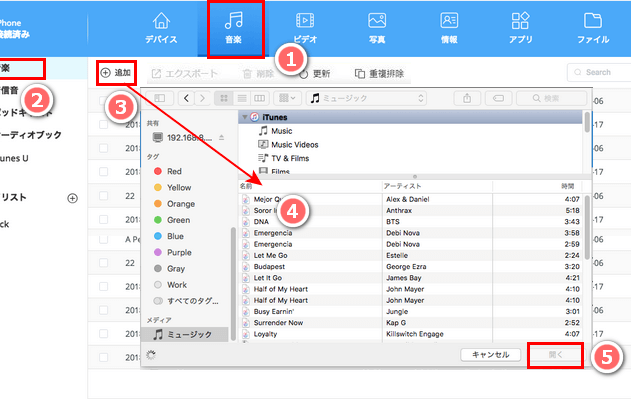Click the edit tags icon in the dialog toolbar
This screenshot has width=631, height=399.
point(498,98)
